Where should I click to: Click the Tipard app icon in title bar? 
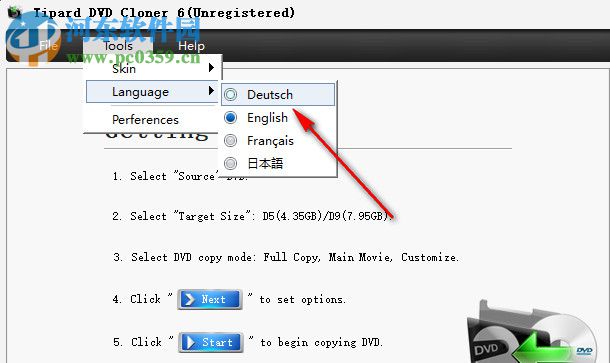click(14, 12)
